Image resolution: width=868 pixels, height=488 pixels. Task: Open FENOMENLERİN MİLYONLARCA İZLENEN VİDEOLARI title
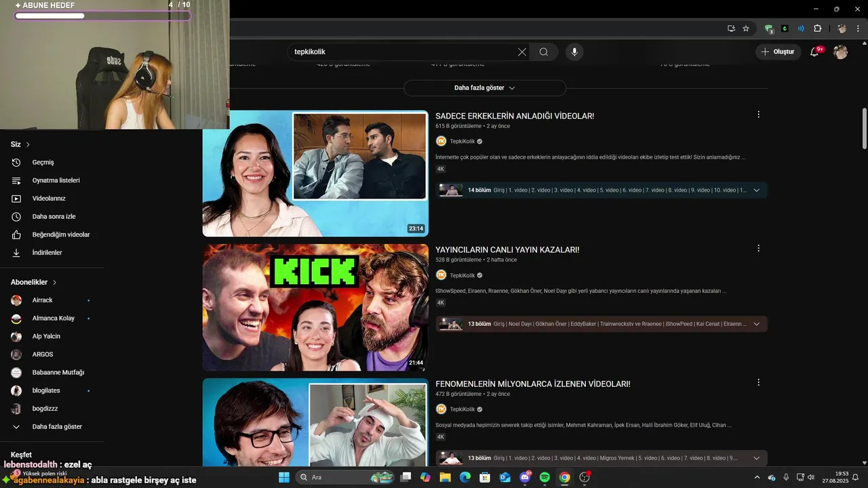[533, 384]
